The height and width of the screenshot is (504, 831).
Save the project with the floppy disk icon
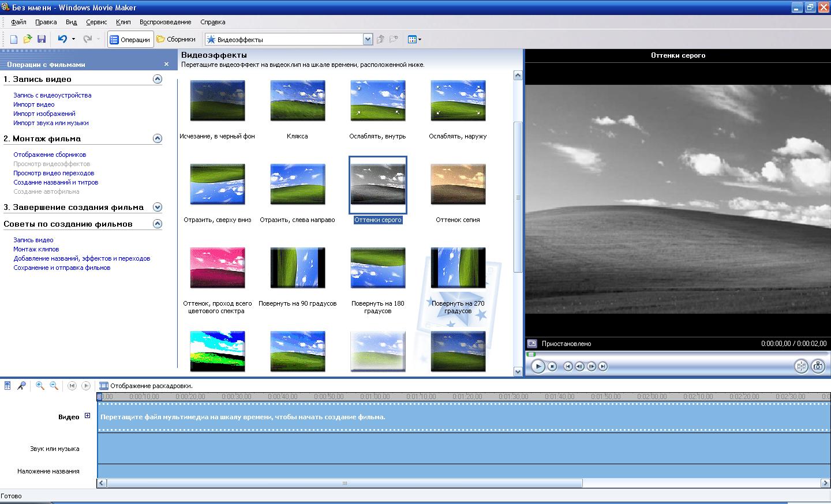click(x=42, y=39)
